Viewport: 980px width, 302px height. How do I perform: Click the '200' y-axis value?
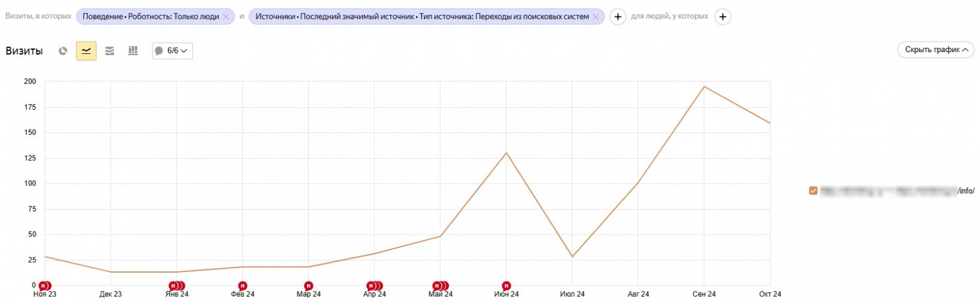click(30, 81)
